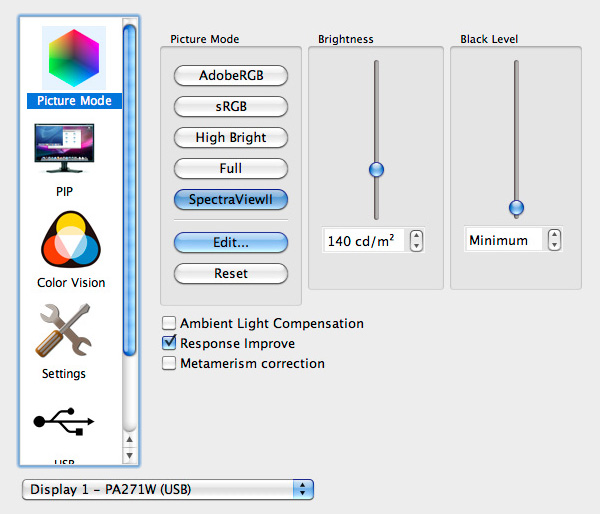Select the High Bright mode

[231, 137]
